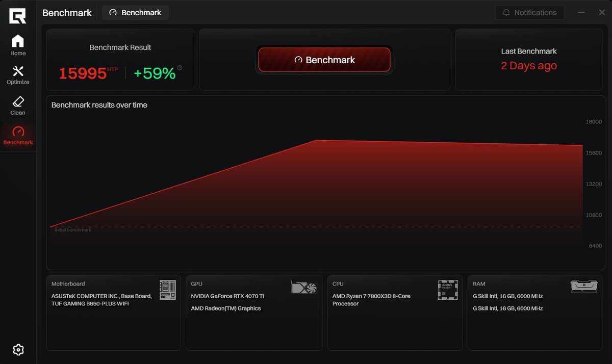Click the '2 Days ago' text
The image size is (612, 364).
pos(529,66)
